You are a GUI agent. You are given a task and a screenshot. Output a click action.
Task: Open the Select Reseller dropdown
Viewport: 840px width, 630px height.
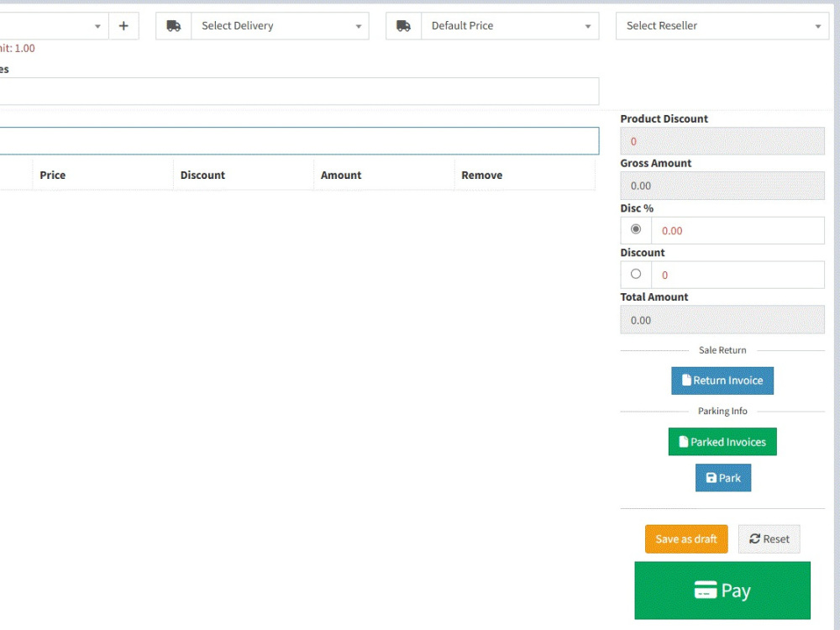[722, 25]
